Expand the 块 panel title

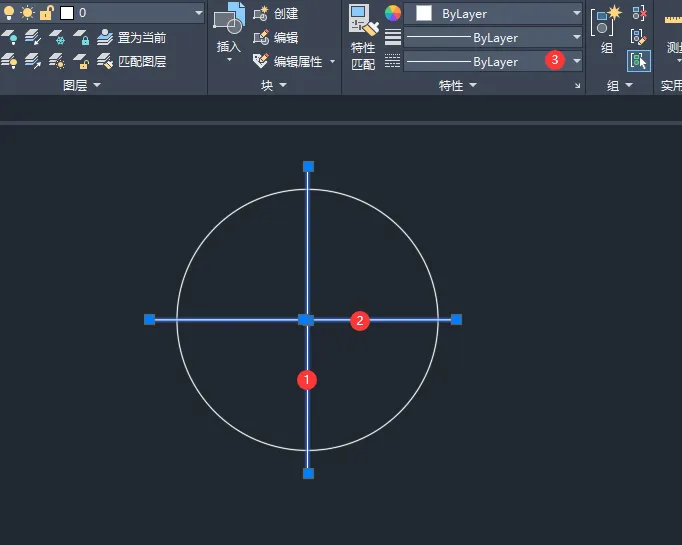click(x=274, y=85)
